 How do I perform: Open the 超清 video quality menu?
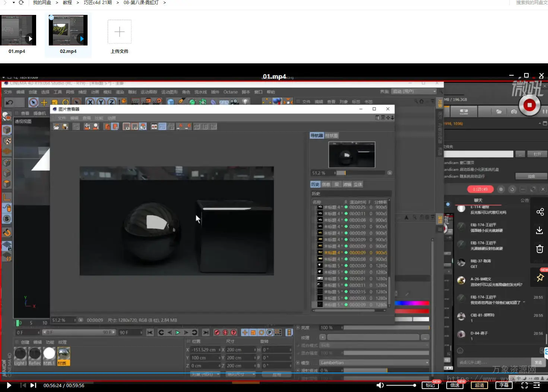(x=479, y=385)
